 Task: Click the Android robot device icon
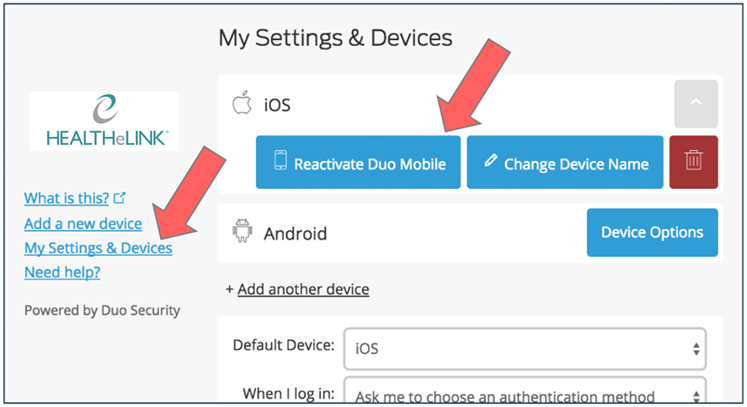click(x=241, y=233)
